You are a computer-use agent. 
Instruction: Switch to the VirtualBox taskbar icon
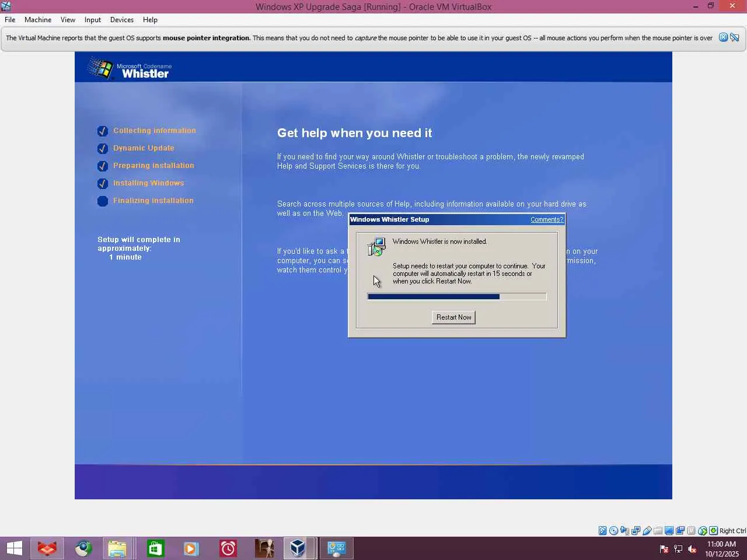pyautogui.click(x=299, y=548)
